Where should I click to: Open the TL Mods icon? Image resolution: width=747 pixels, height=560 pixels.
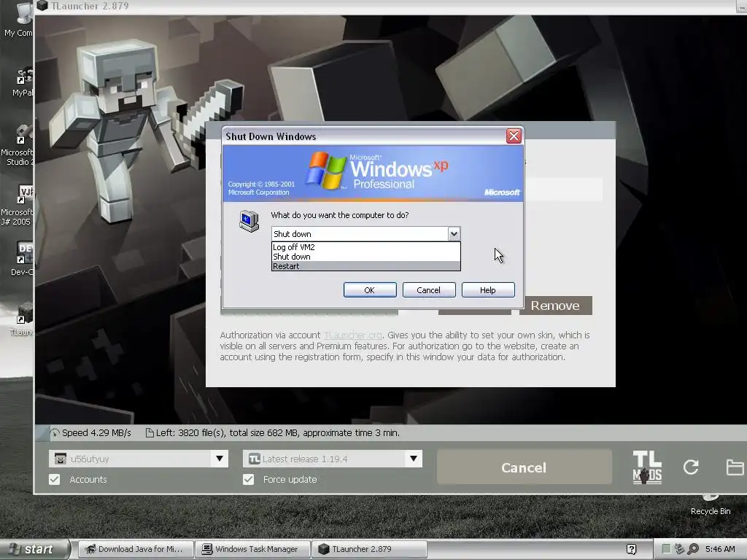coord(647,467)
